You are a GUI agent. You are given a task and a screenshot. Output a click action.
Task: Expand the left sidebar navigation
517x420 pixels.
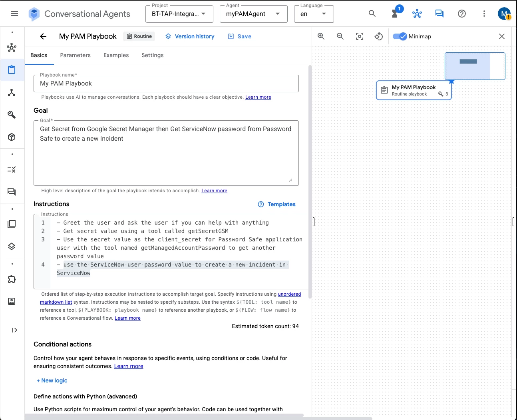[x=15, y=330]
